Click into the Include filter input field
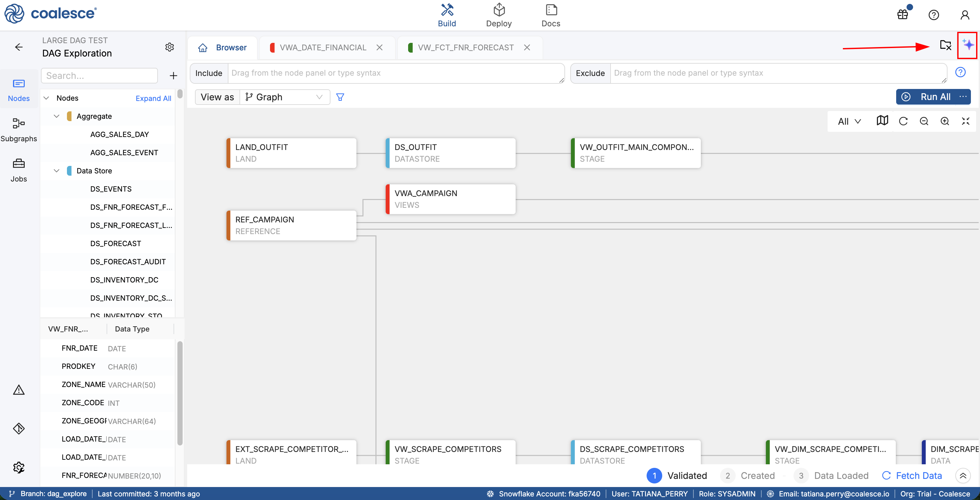The height and width of the screenshot is (500, 980). tap(396, 73)
